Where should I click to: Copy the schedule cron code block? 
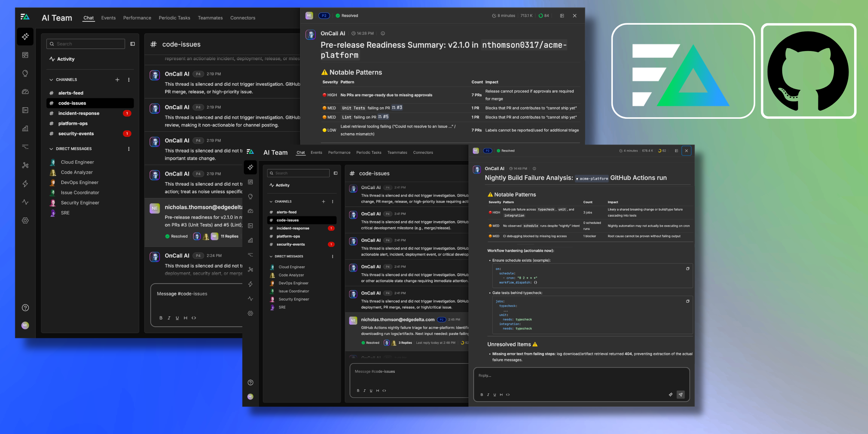[687, 269]
